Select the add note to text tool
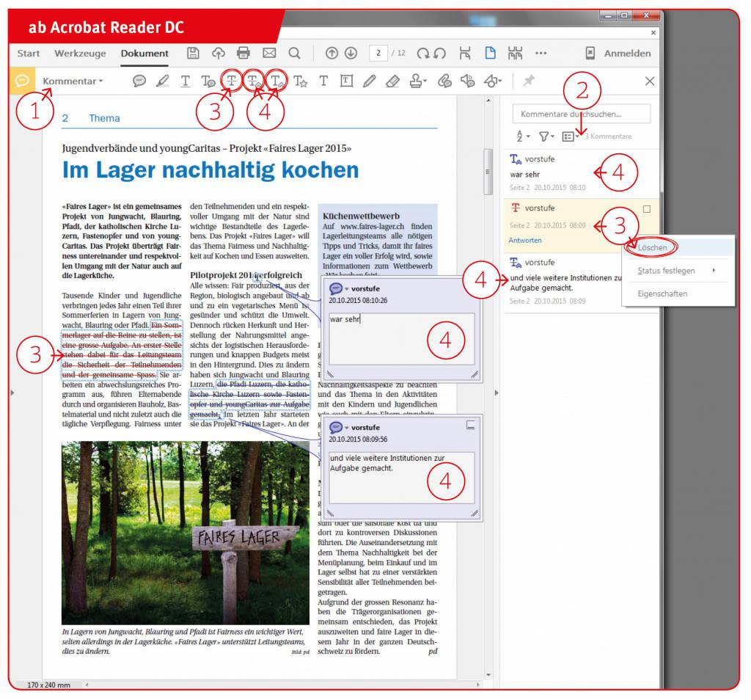This screenshot has width=751, height=700. [208, 81]
